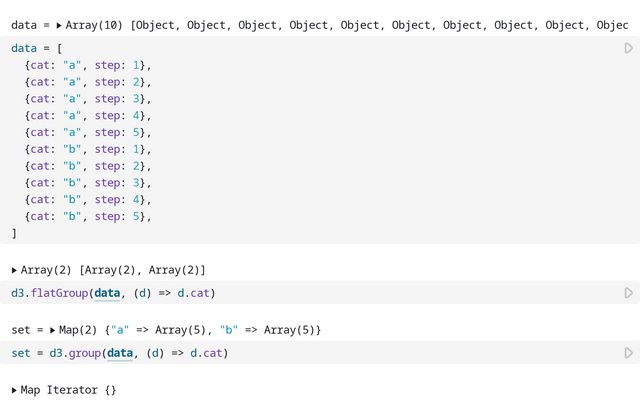640x400 pixels.
Task: Run the set = d3.group cell
Action: 628,353
